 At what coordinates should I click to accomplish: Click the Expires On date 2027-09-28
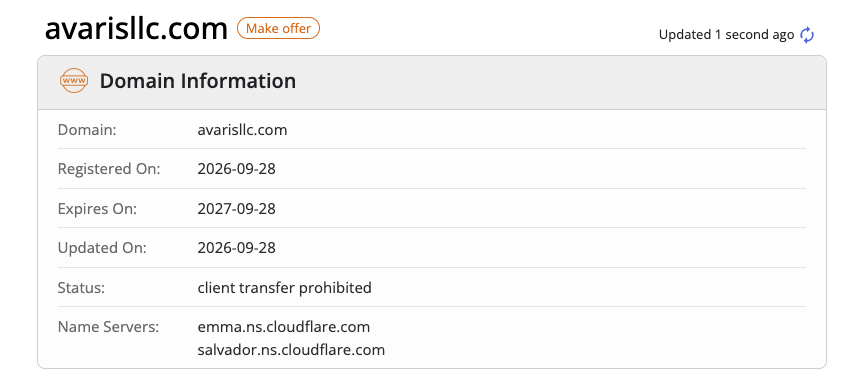(236, 209)
